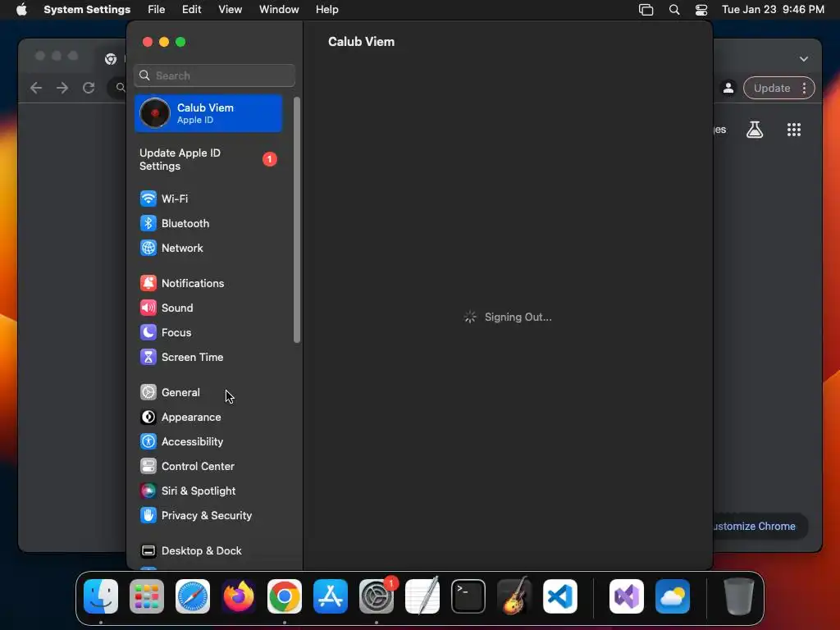840x630 pixels.
Task: Open the Window menu
Action: [279, 10]
